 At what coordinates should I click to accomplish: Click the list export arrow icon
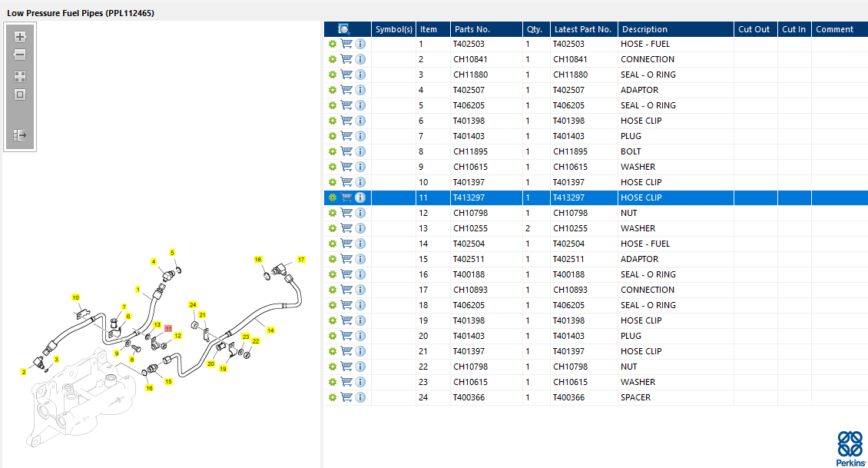(x=20, y=135)
